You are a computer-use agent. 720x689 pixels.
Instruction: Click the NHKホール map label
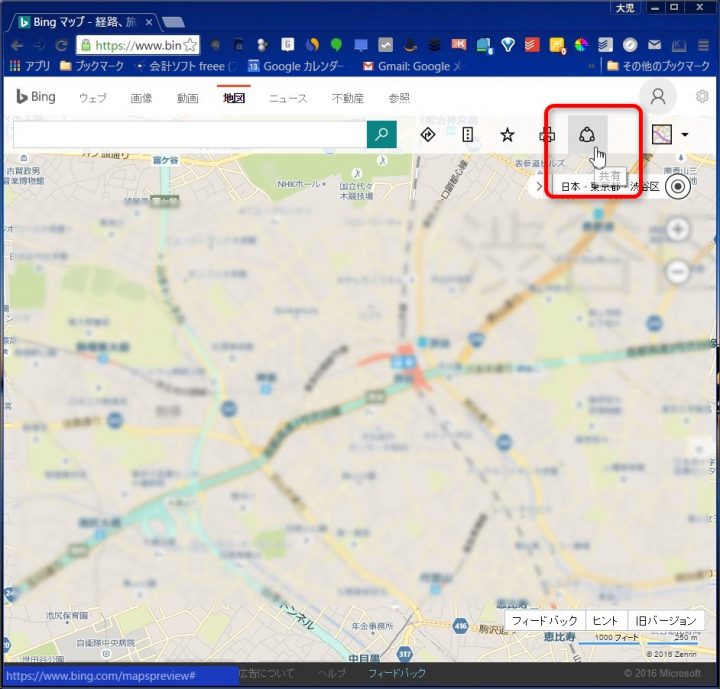298,184
